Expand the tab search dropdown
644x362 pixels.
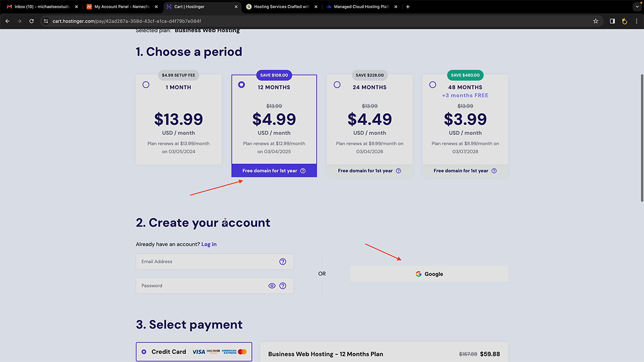tap(636, 6)
